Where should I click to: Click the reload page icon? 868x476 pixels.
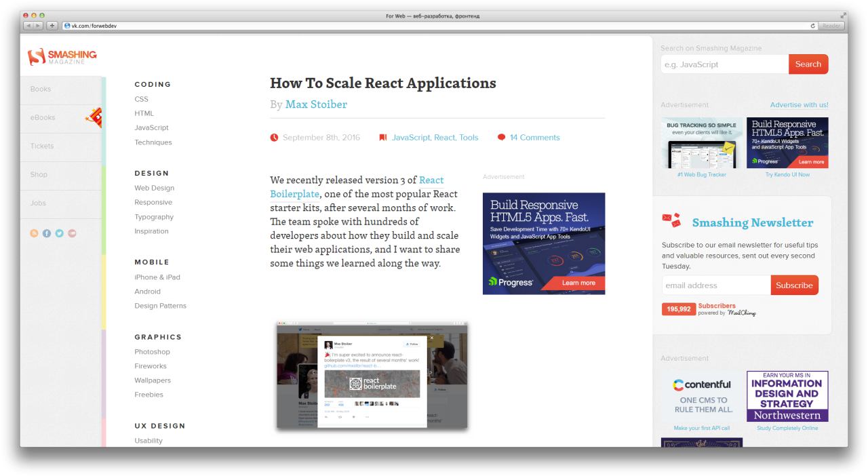point(812,26)
